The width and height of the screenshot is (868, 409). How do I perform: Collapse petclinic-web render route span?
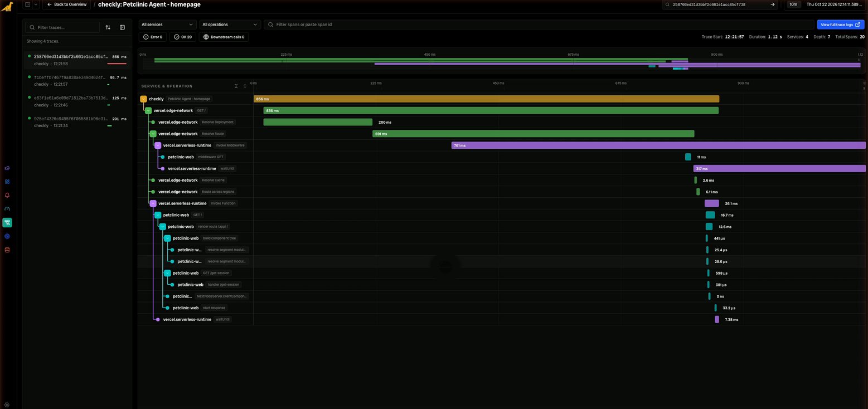coord(162,227)
